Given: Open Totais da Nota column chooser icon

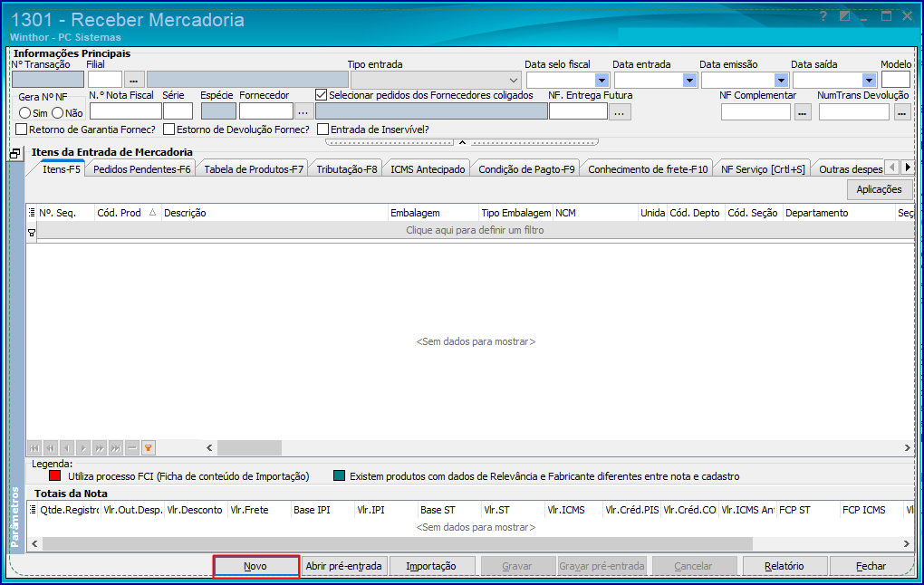Looking at the screenshot, I should point(33,510).
